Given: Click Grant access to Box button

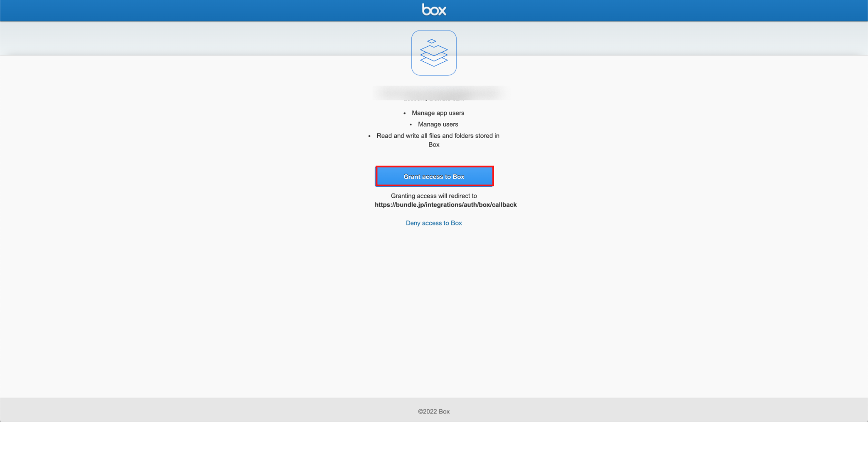Looking at the screenshot, I should coord(434,176).
